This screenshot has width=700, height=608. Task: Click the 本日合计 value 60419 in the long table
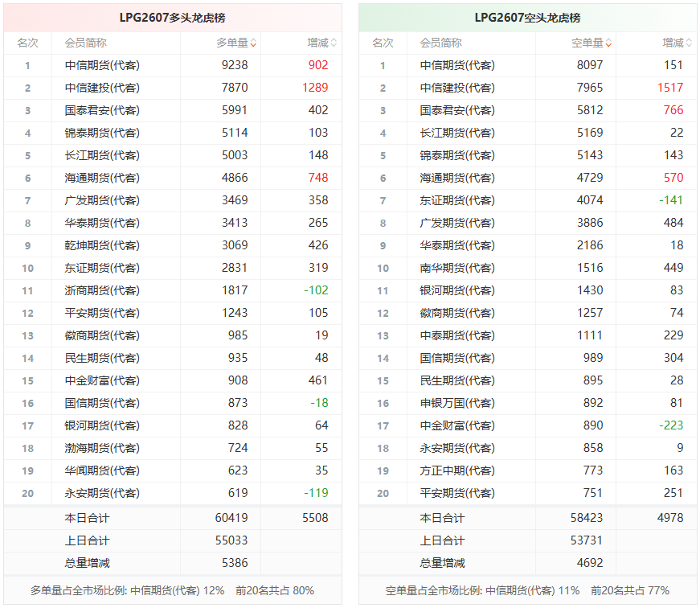click(235, 518)
